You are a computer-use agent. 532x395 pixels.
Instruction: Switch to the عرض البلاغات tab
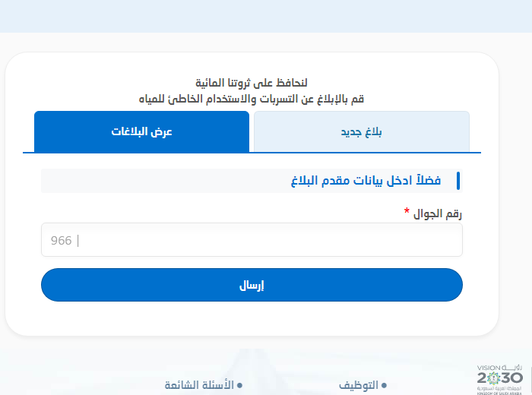[141, 131]
